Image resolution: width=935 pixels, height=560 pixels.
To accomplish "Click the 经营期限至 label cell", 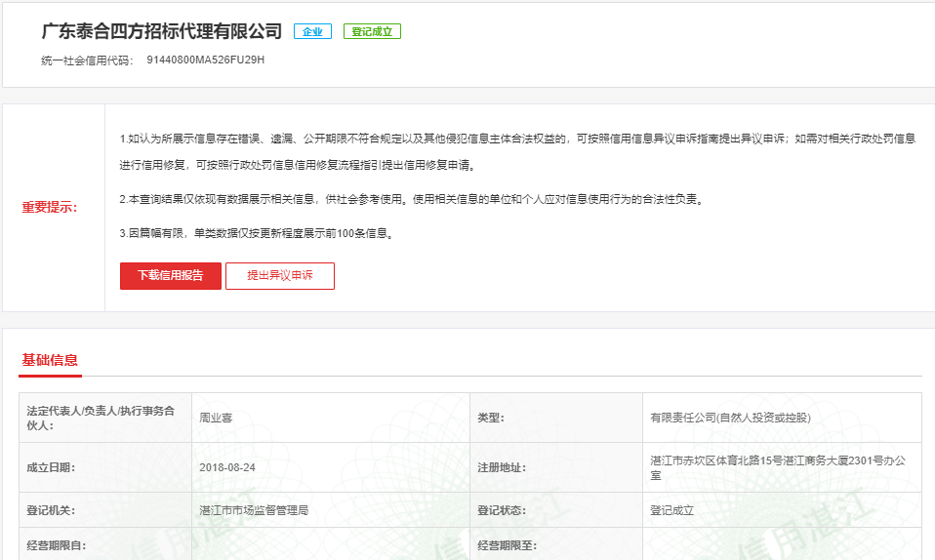I will coord(556,543).
